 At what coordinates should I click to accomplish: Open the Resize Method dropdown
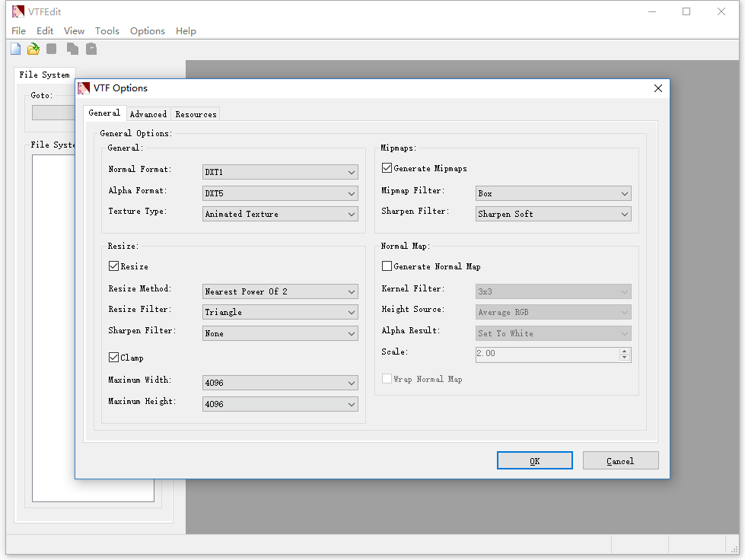click(x=280, y=291)
